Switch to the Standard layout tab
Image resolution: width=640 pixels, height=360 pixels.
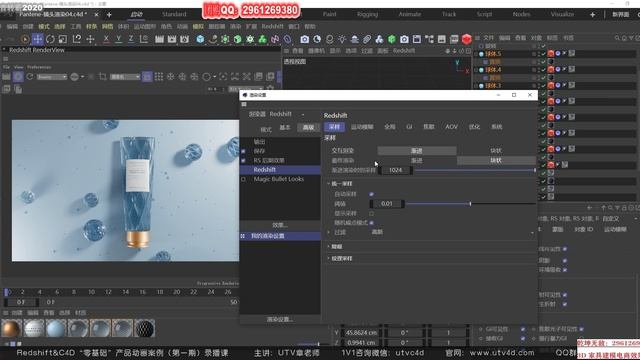tap(174, 14)
